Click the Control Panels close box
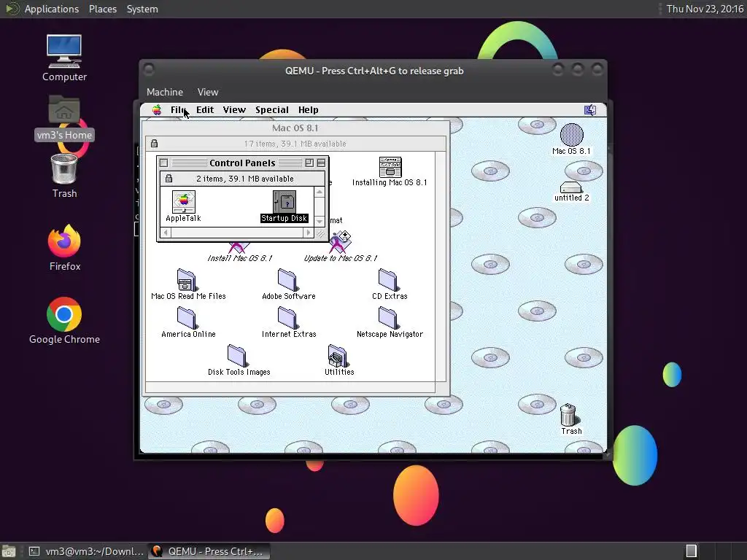Viewport: 747px width, 560px height. (x=164, y=163)
